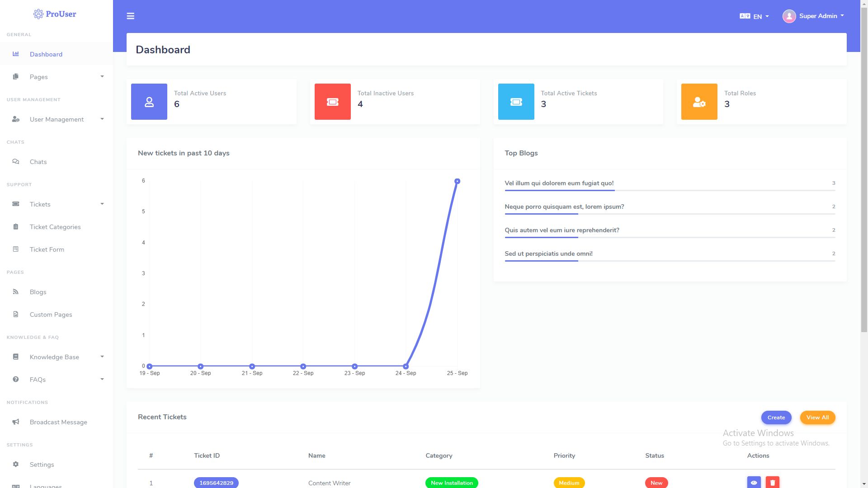
Task: Click the Ticket Categories clipboard icon
Action: tap(16, 226)
